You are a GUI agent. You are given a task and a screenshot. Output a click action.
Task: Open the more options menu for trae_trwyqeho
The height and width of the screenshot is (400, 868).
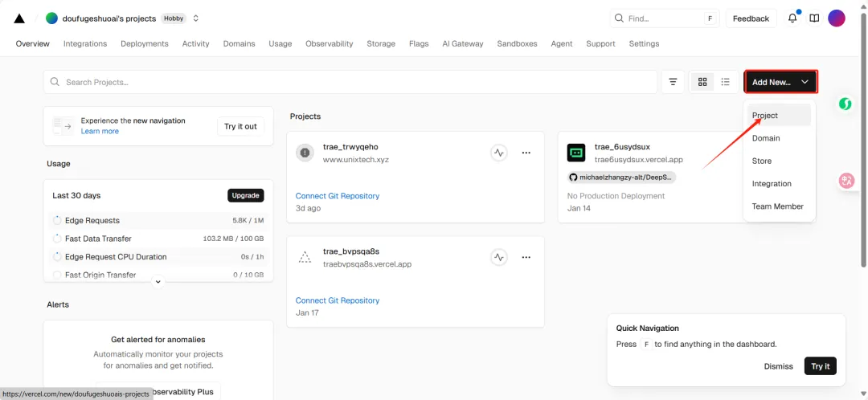point(526,153)
